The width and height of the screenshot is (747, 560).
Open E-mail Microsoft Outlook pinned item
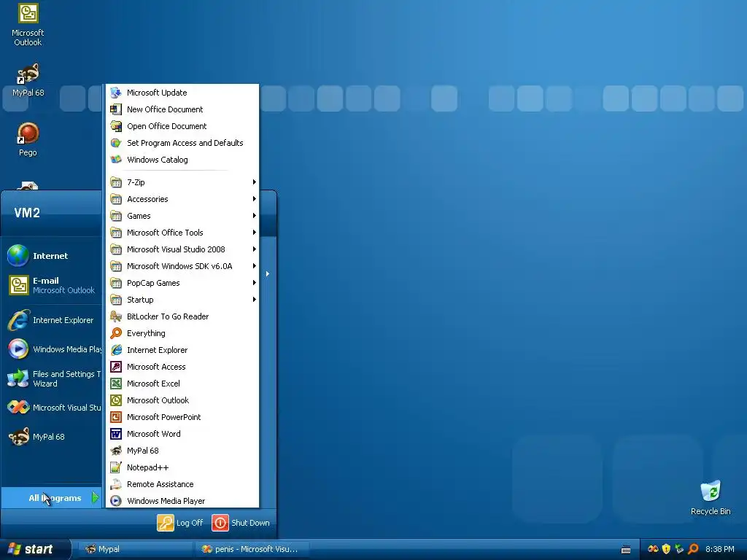point(52,285)
